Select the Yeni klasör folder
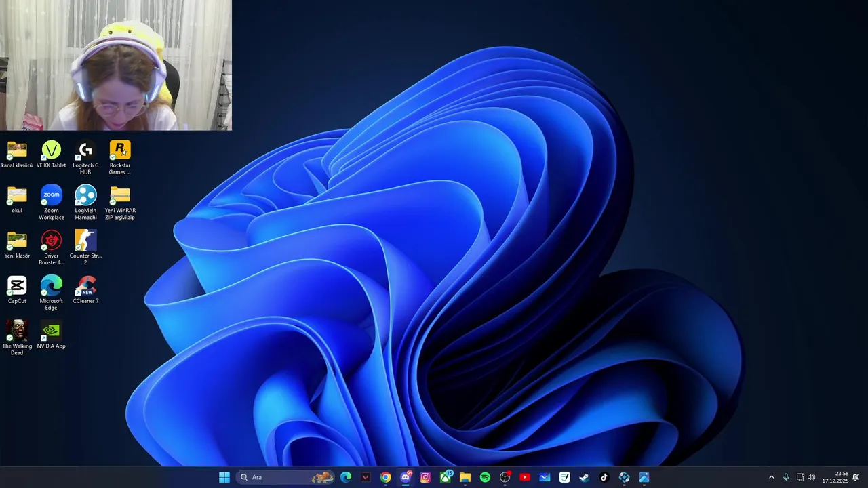The height and width of the screenshot is (488, 868). click(x=17, y=245)
